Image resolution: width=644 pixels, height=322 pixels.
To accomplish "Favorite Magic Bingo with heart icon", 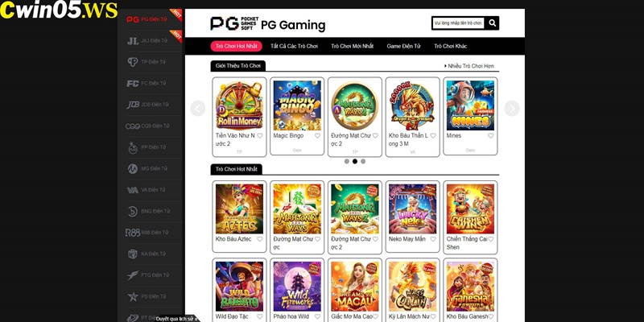I will pos(317,135).
